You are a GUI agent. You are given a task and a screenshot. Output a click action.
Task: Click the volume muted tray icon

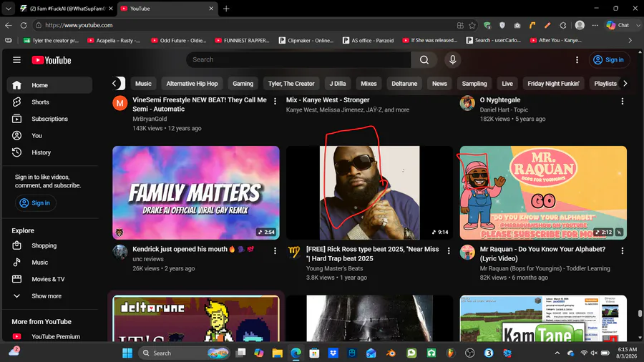(594, 353)
